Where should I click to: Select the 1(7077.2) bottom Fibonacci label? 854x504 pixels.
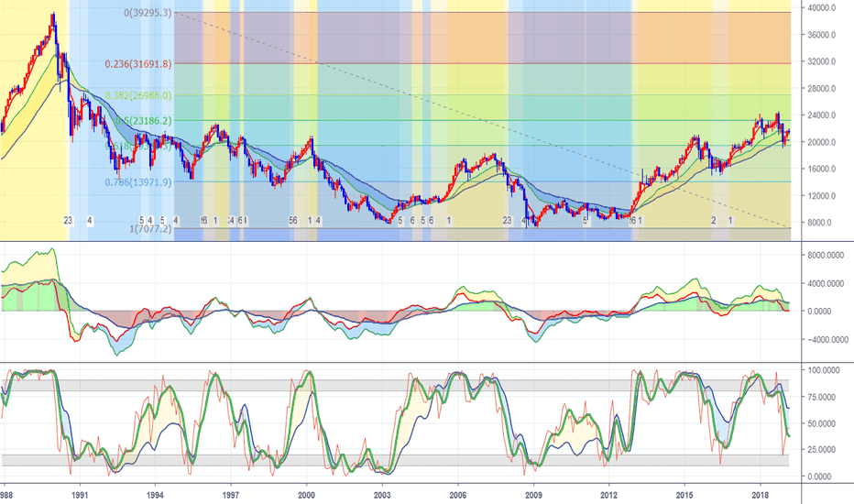[150, 229]
